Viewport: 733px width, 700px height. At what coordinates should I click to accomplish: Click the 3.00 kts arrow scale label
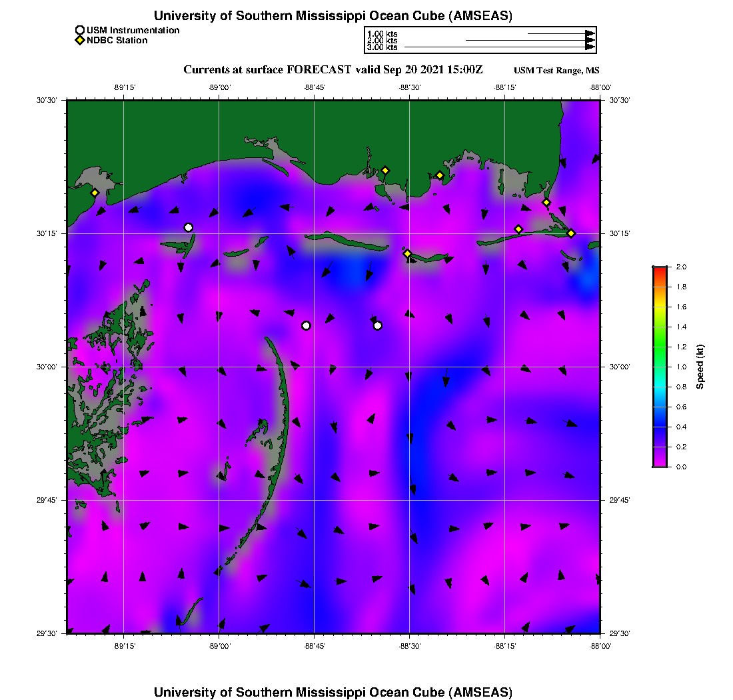click(x=382, y=48)
